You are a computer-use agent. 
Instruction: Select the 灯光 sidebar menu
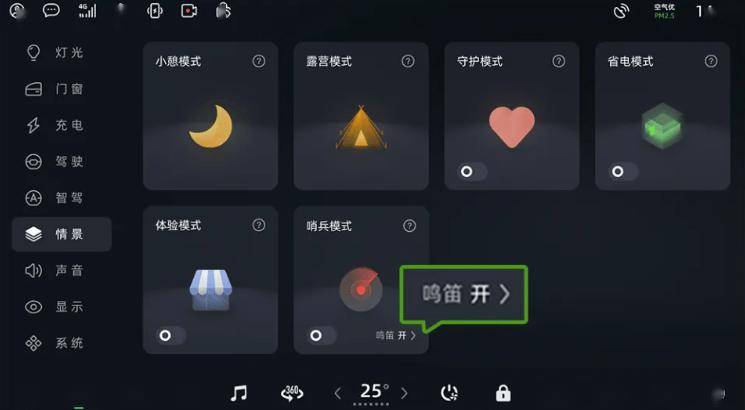[54, 52]
